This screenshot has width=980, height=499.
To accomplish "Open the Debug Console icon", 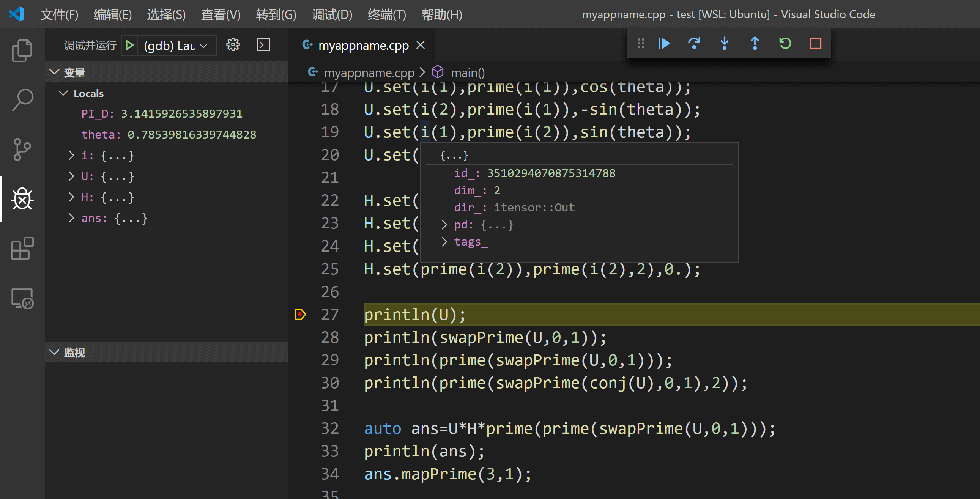I will click(x=263, y=45).
